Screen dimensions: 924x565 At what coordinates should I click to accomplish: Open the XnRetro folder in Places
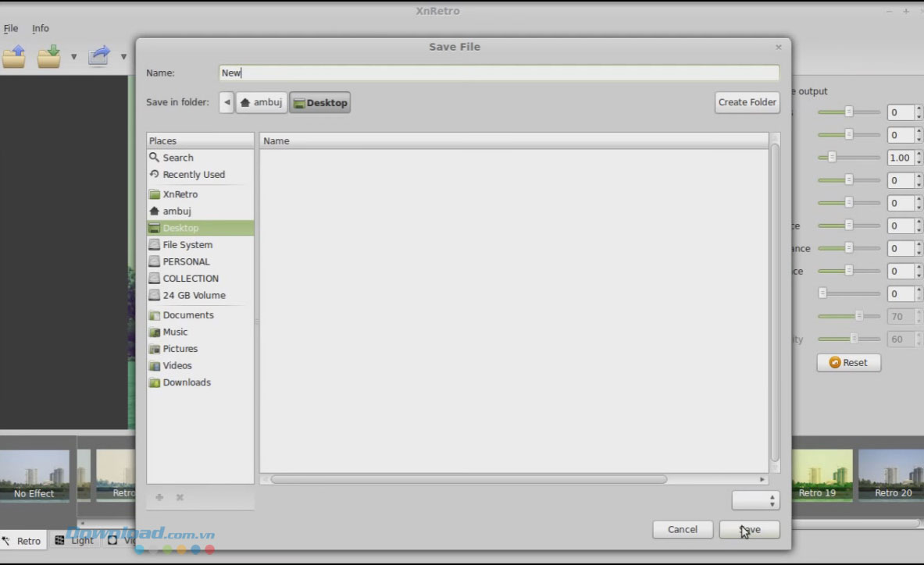pyautogui.click(x=180, y=194)
